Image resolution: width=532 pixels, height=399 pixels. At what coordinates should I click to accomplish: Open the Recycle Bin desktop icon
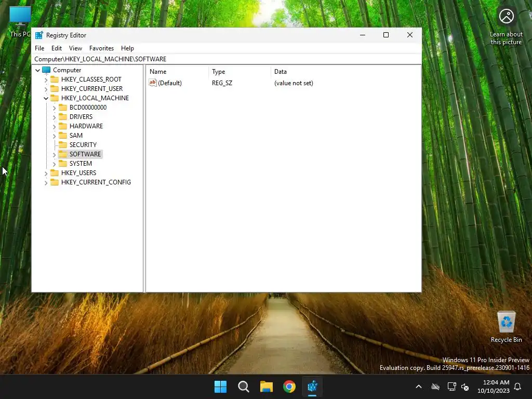click(x=506, y=327)
